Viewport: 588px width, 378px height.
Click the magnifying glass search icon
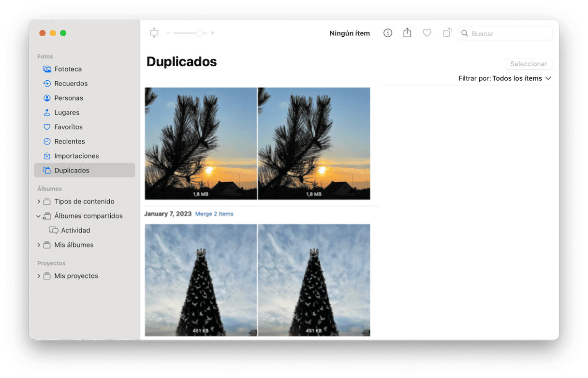[x=465, y=33]
